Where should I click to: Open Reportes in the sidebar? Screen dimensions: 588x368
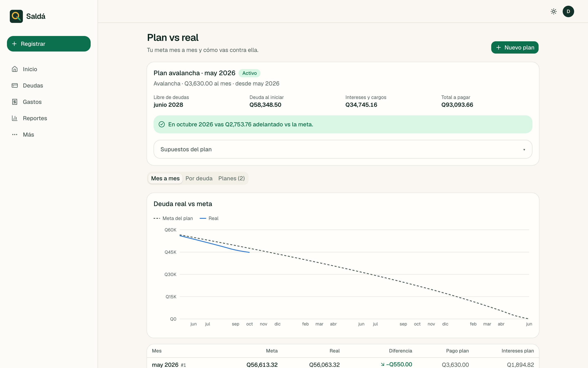point(49,118)
